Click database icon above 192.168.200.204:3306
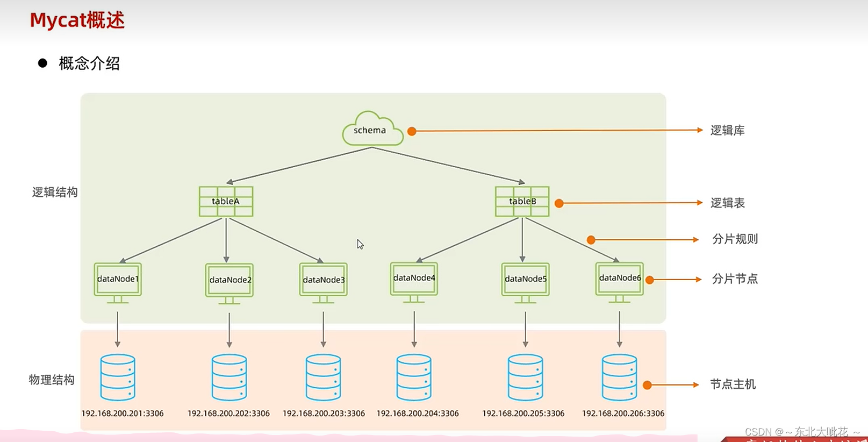 click(414, 377)
